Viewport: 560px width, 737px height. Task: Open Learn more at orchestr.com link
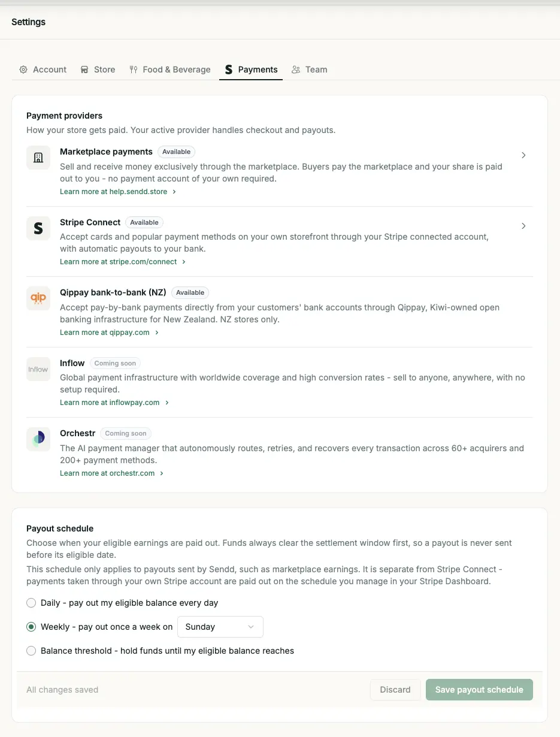[x=112, y=473]
